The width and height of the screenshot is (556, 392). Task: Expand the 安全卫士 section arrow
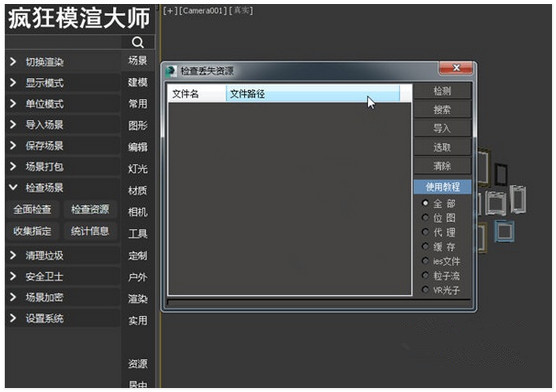pyautogui.click(x=13, y=276)
